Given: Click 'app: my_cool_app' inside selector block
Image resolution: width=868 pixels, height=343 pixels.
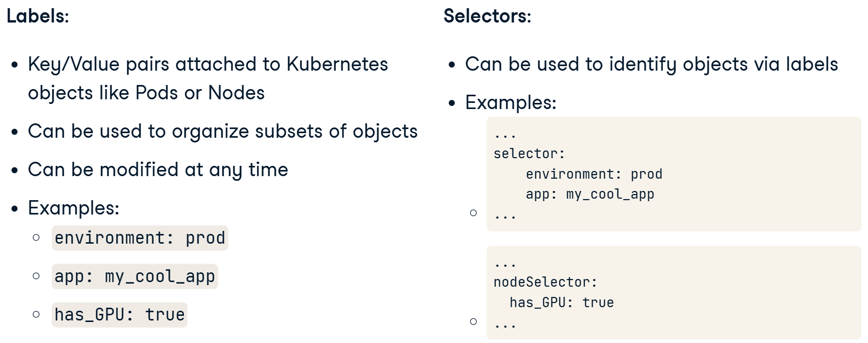Looking at the screenshot, I should point(590,195).
